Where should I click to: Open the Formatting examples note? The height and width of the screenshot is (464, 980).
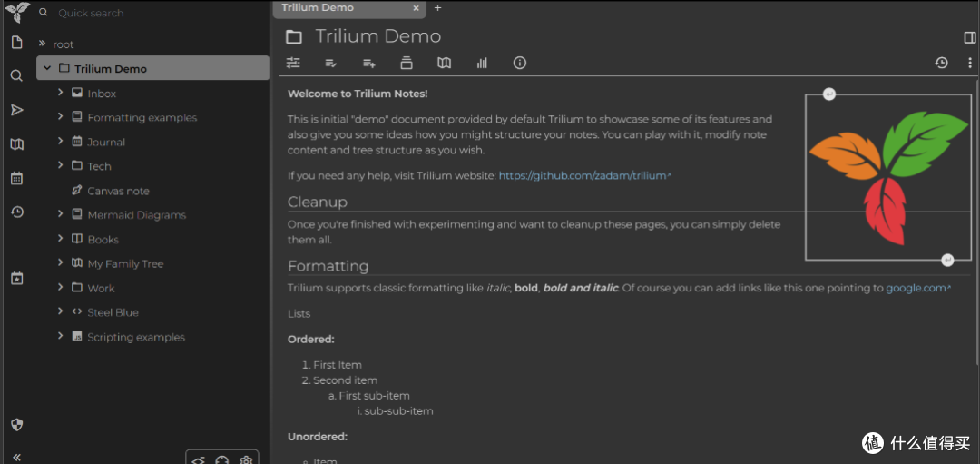click(x=142, y=117)
